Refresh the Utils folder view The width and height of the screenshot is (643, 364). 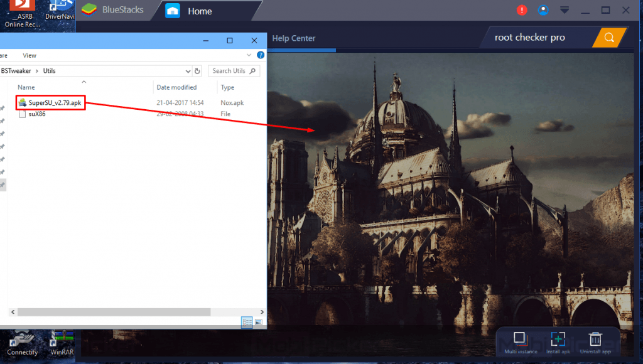click(x=197, y=71)
